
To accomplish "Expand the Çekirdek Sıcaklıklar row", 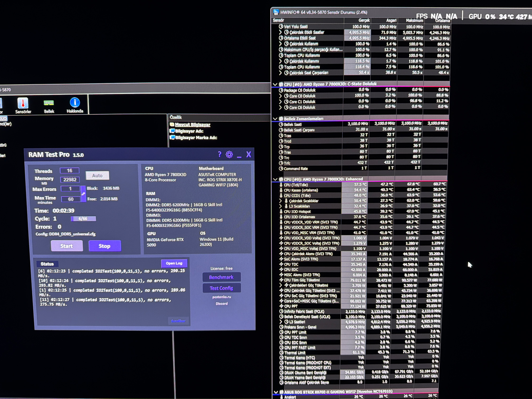I will (280, 201).
